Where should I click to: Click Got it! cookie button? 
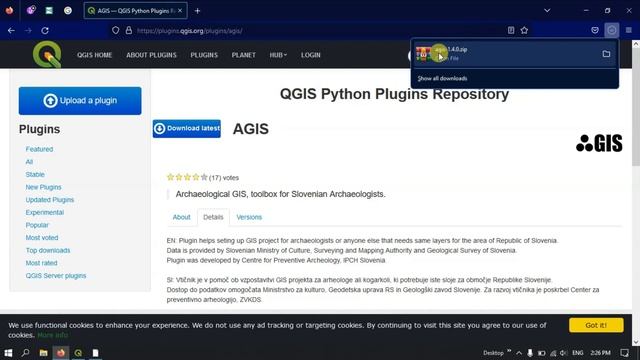coord(596,325)
